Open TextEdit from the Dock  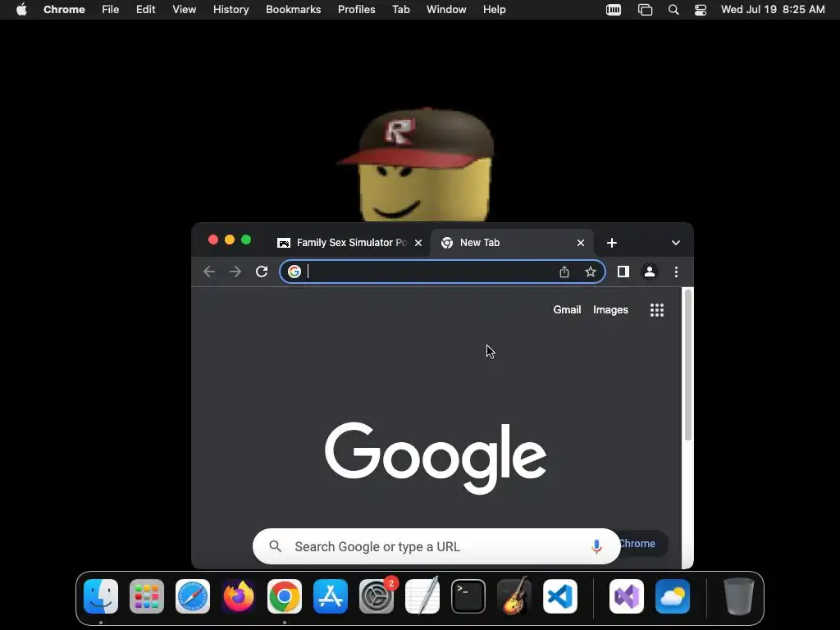tap(422, 596)
